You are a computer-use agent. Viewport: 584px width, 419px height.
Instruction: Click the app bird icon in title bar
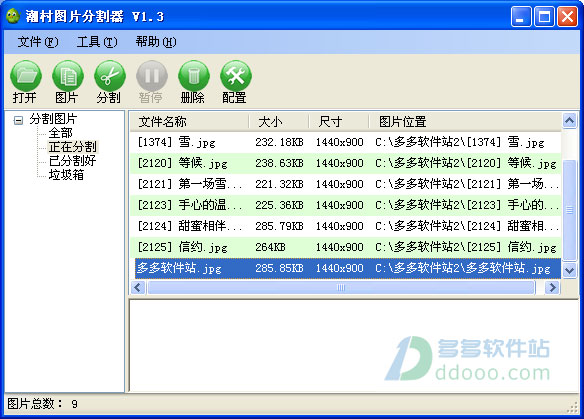[x=13, y=16]
